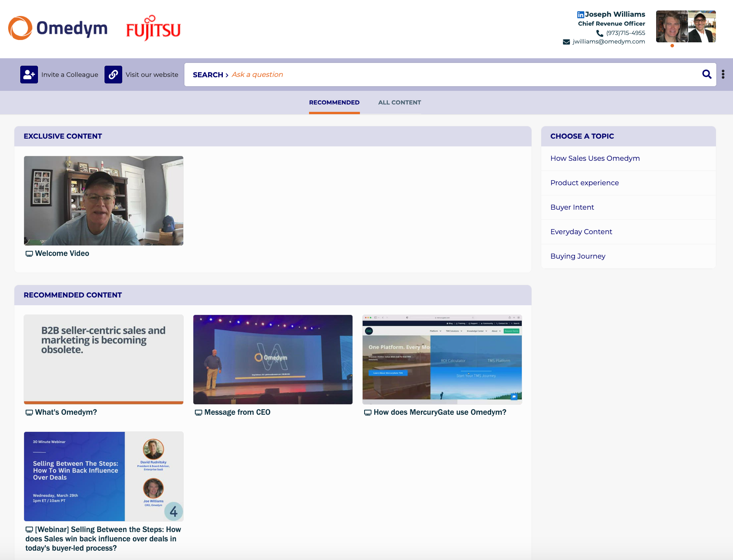Click the Omedym logo
This screenshot has height=560, width=733.
(58, 28)
